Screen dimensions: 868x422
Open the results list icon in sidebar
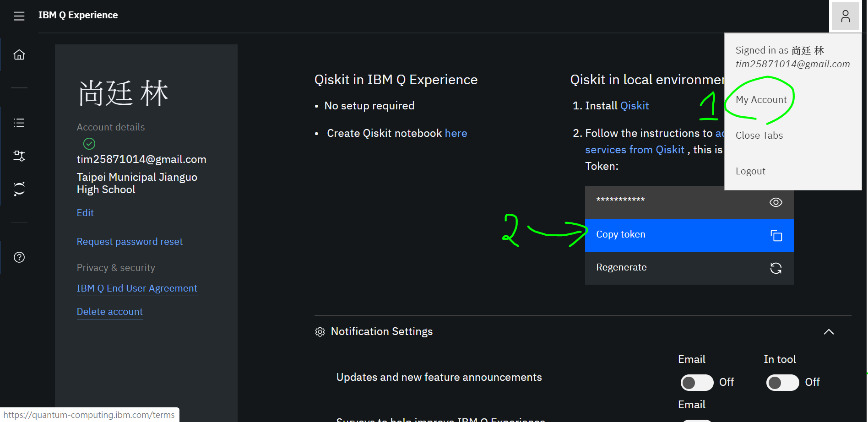point(19,123)
